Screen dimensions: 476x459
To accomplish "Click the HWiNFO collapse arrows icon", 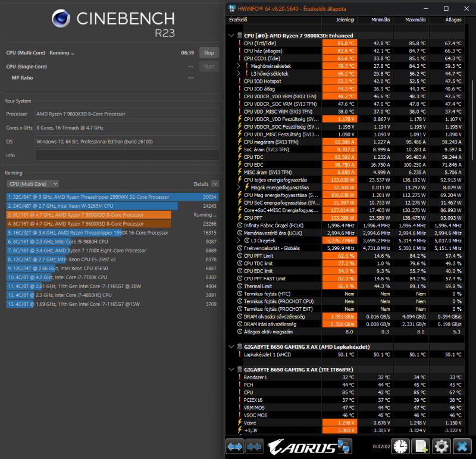I will [254, 446].
